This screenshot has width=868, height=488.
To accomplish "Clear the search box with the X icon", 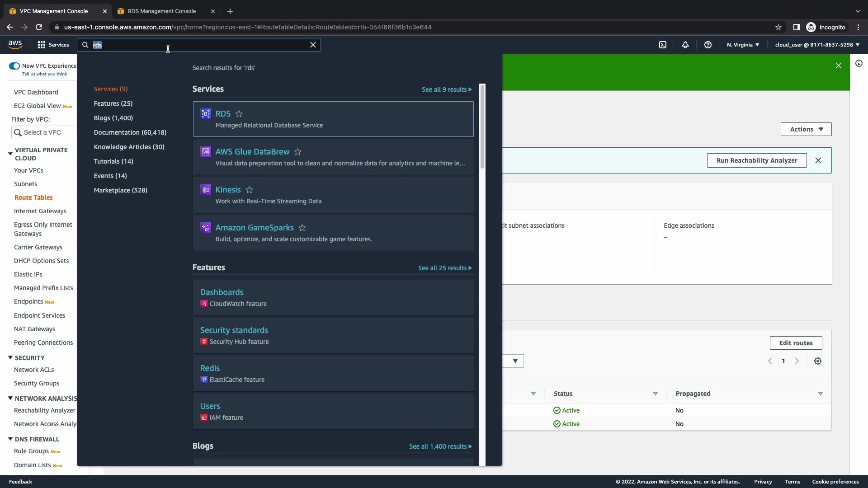I will (x=313, y=45).
